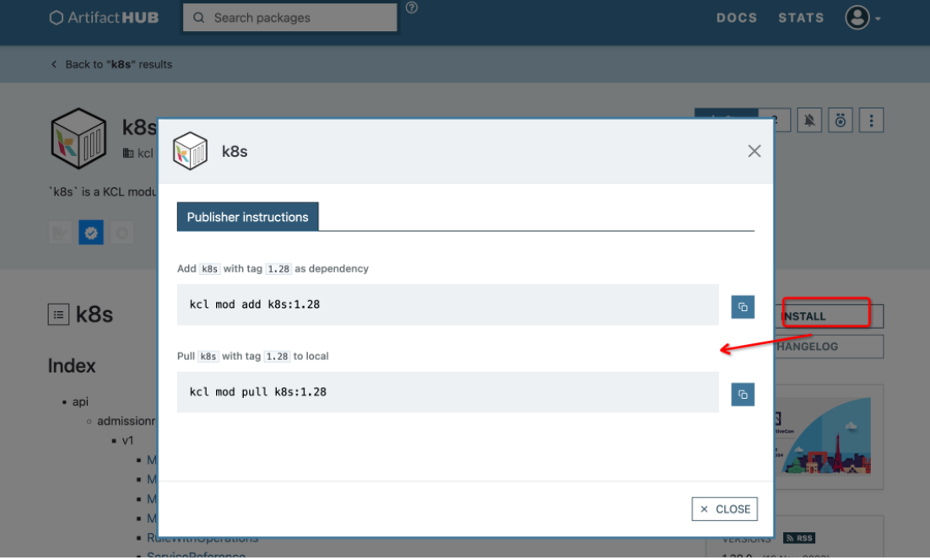Click the 'api' item in the Index

(80, 401)
